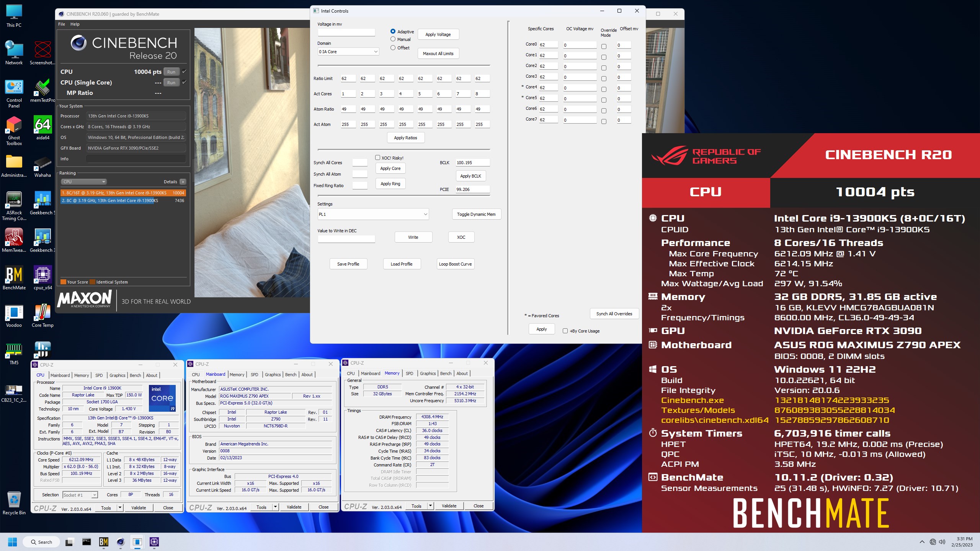The width and height of the screenshot is (980, 551).
Task: Toggle the +By Core Usage checkbox
Action: tap(565, 331)
